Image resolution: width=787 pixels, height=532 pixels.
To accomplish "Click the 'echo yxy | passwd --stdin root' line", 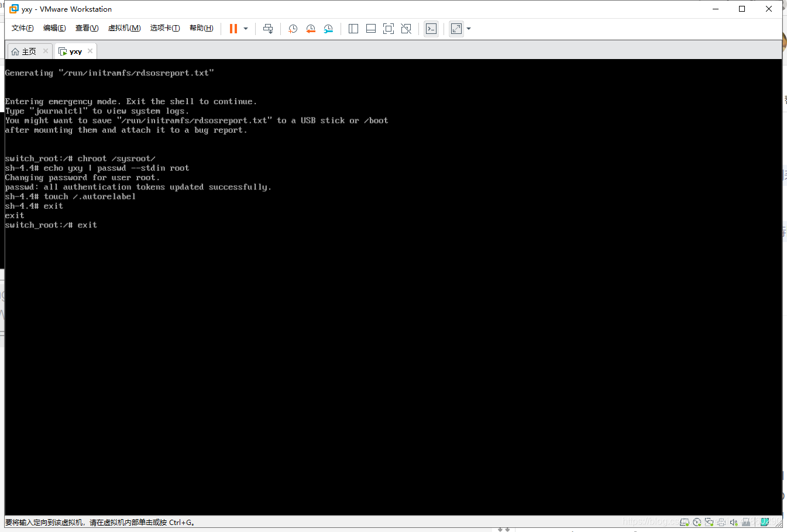I will (116, 168).
